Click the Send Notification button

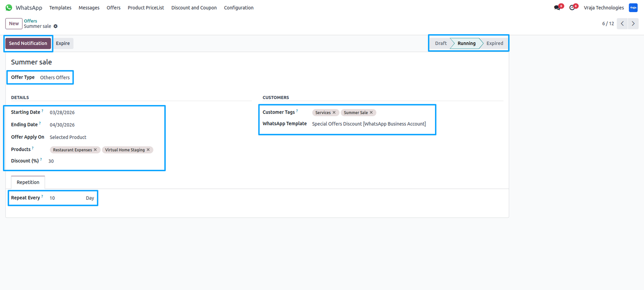coord(28,43)
